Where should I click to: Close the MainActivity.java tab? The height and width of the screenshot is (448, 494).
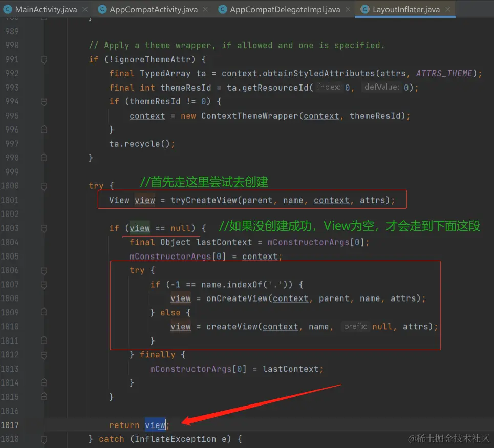[x=85, y=9]
